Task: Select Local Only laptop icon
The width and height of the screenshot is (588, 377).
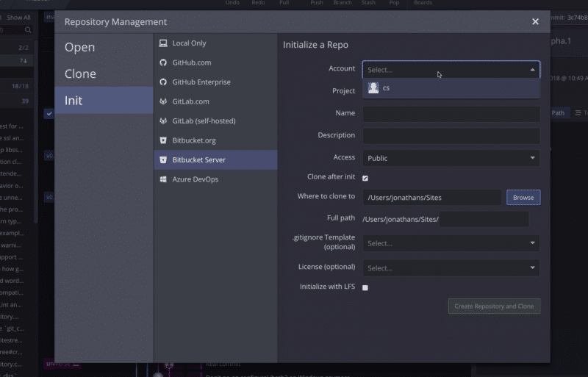Action: 163,43
